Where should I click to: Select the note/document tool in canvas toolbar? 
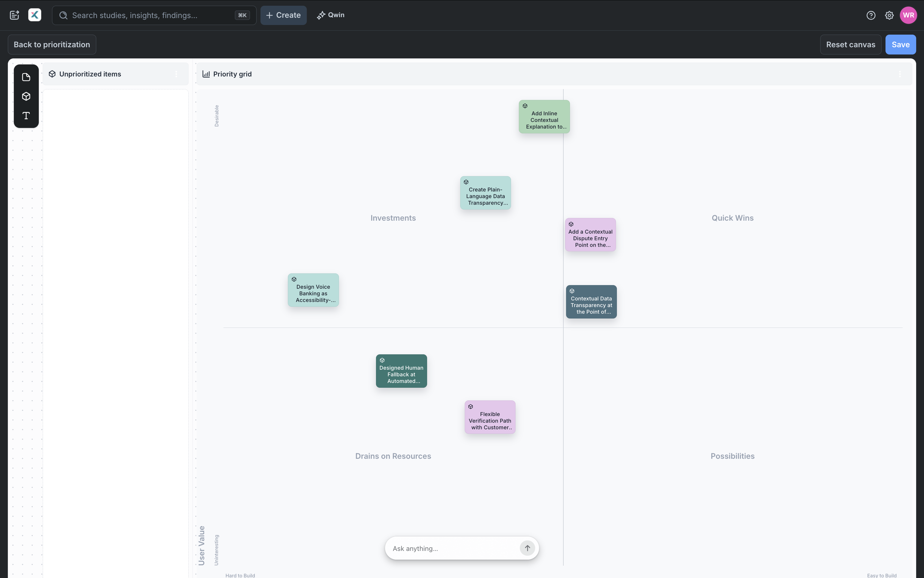(x=26, y=77)
